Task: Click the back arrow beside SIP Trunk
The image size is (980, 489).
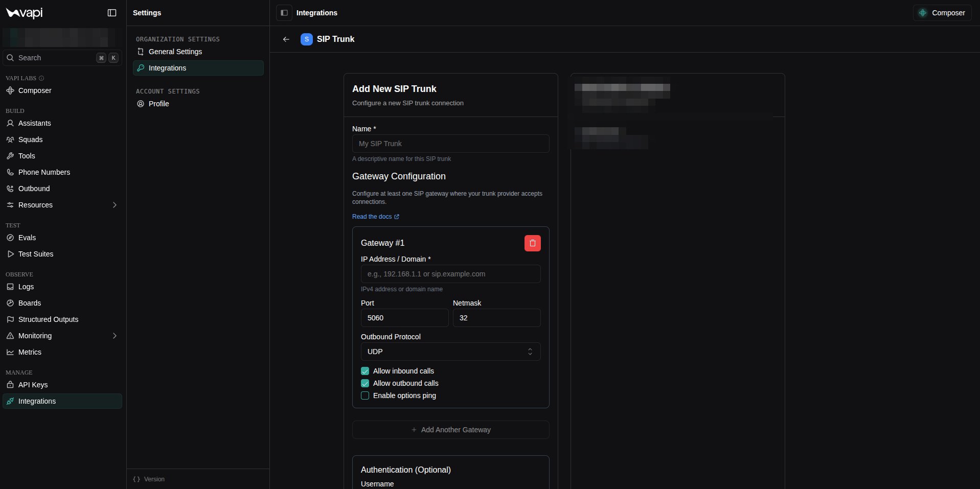Action: pyautogui.click(x=286, y=39)
